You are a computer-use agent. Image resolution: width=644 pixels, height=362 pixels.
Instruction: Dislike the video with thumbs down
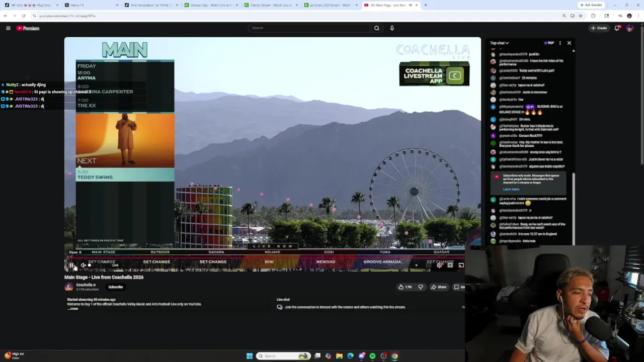421,287
